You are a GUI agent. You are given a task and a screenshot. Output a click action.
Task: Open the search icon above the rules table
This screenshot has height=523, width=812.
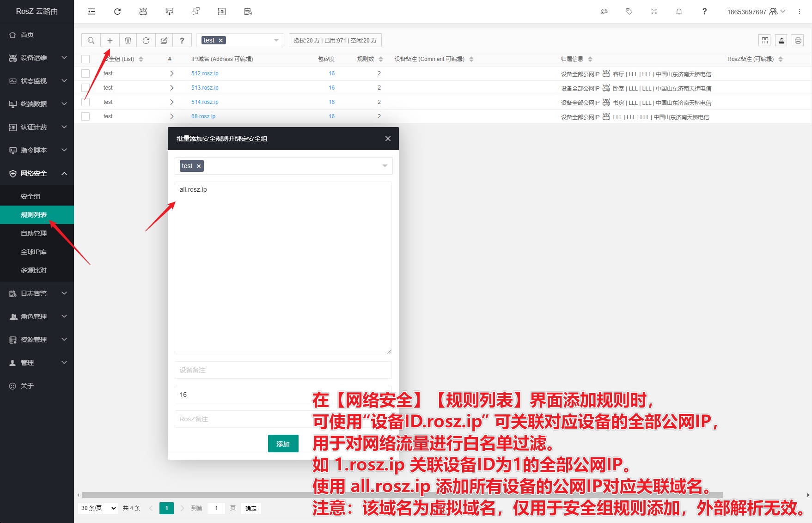91,40
